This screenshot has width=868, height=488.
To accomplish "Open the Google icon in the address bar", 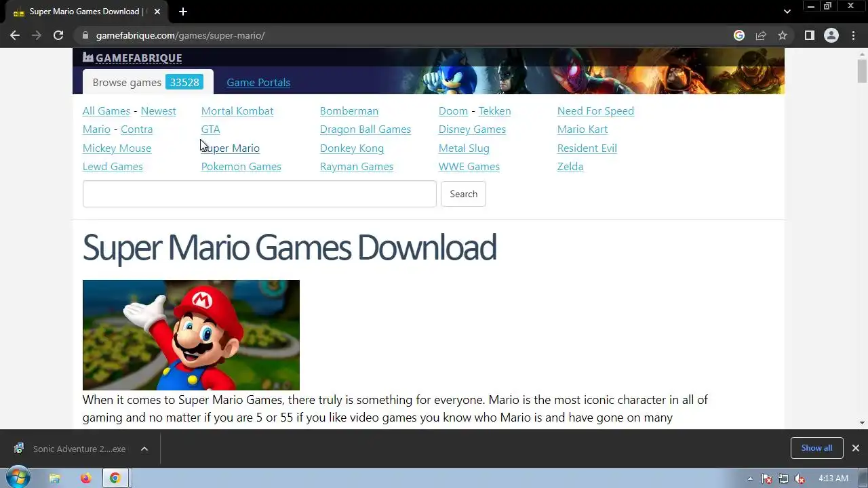I will pos(739,35).
